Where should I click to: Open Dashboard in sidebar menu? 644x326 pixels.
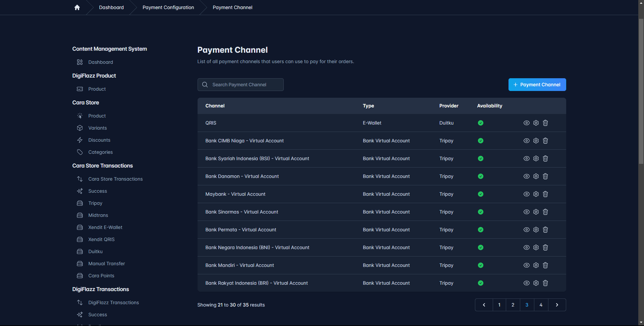pyautogui.click(x=101, y=62)
